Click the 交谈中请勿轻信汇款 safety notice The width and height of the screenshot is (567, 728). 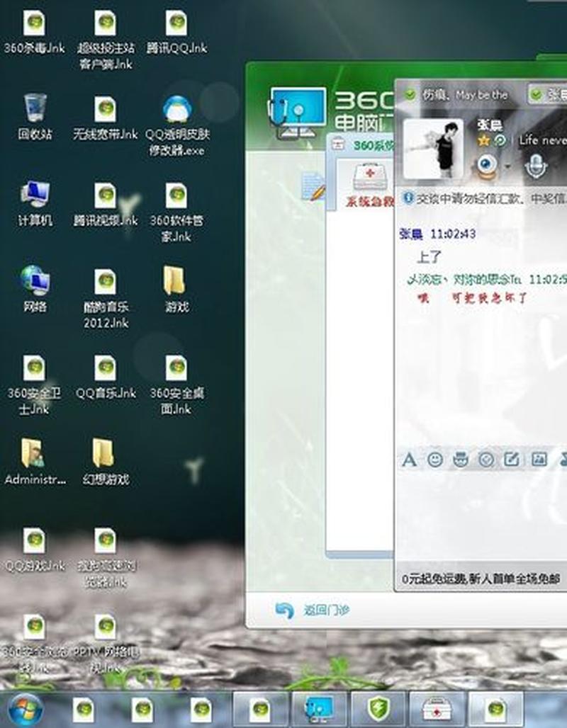tap(485, 198)
